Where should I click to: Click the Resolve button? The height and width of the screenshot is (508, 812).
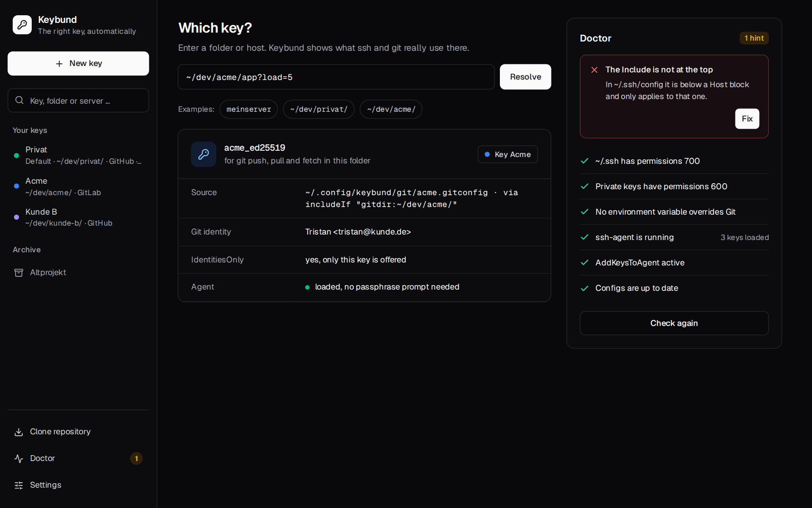click(525, 77)
